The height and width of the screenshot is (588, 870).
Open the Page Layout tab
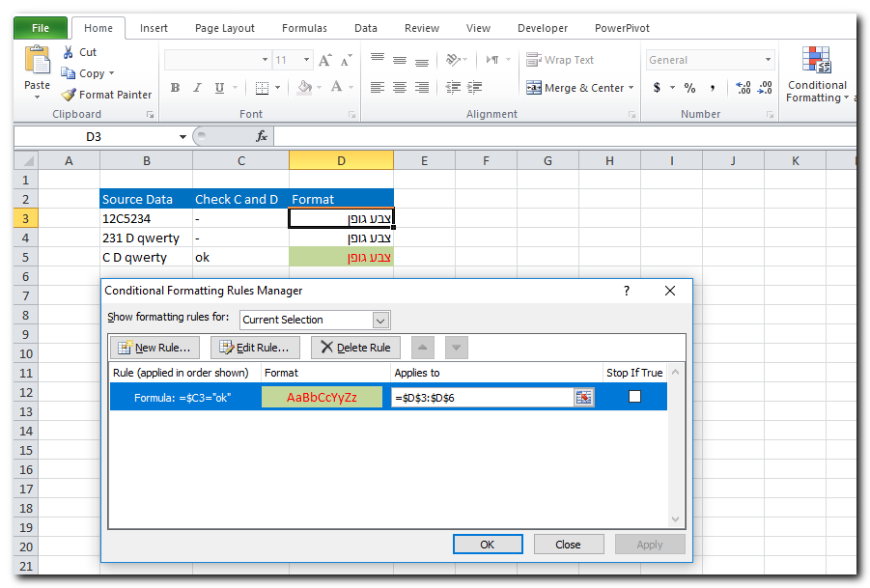pyautogui.click(x=225, y=28)
